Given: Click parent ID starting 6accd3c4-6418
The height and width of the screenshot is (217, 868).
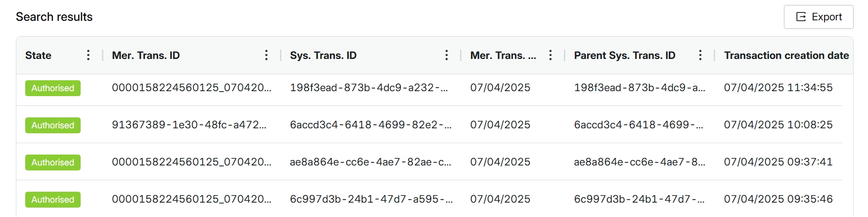Looking at the screenshot, I should pyautogui.click(x=639, y=125).
